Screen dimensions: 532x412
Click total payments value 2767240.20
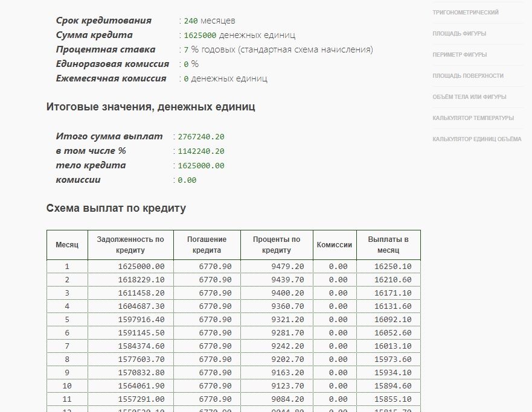click(x=200, y=137)
